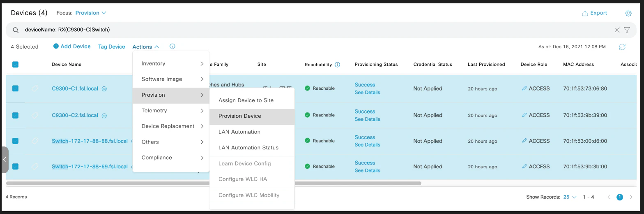
Task: Click the horizontal table scrollbar
Action: click(214, 183)
